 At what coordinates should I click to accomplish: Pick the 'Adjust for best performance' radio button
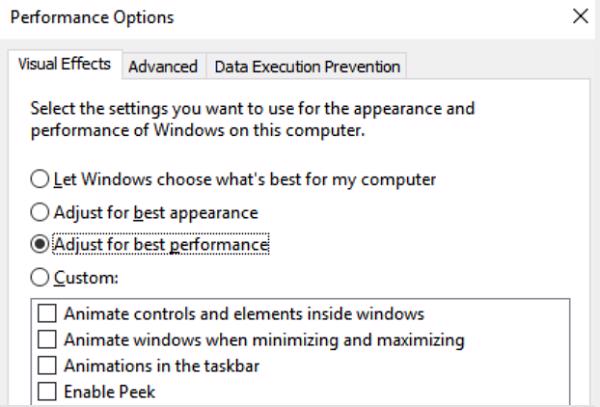[39, 245]
